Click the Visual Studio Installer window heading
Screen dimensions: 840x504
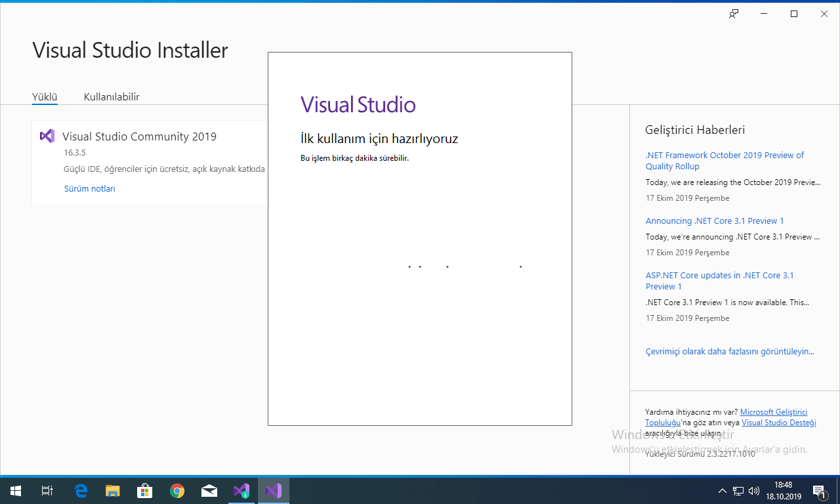(130, 51)
